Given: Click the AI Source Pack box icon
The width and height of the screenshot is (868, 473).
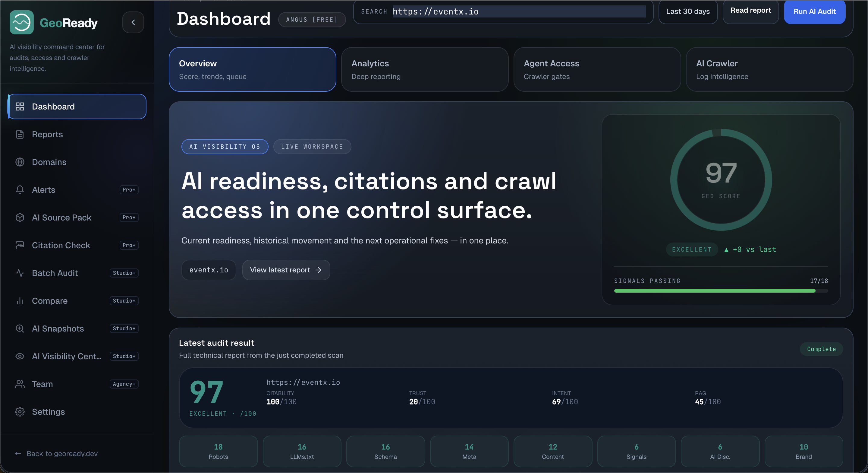Looking at the screenshot, I should [20, 217].
